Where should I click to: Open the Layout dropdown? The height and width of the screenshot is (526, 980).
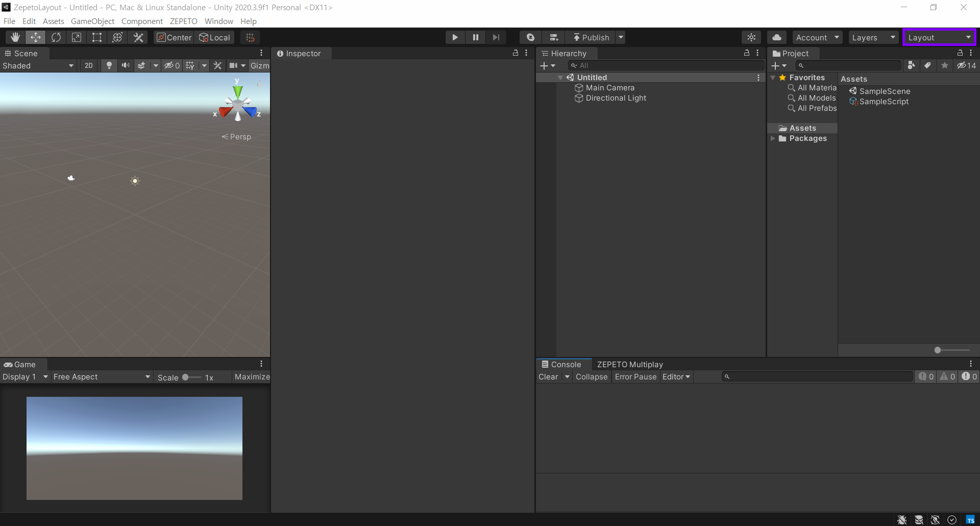pos(939,37)
